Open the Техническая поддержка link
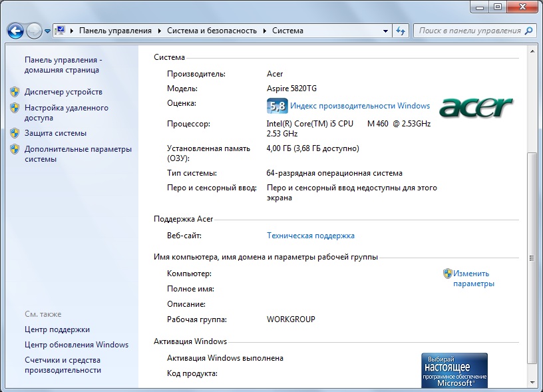This screenshot has width=543, height=392. point(310,236)
